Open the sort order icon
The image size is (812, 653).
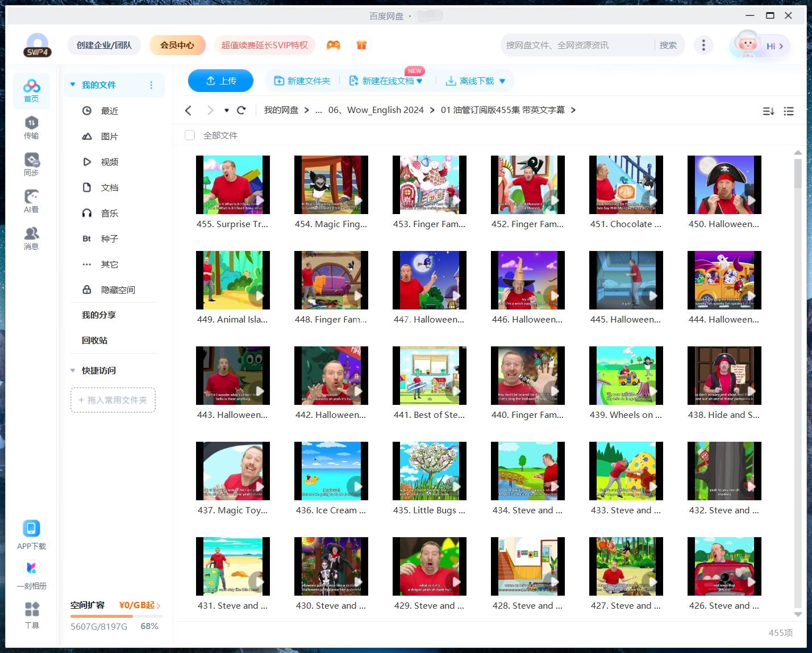click(x=768, y=111)
